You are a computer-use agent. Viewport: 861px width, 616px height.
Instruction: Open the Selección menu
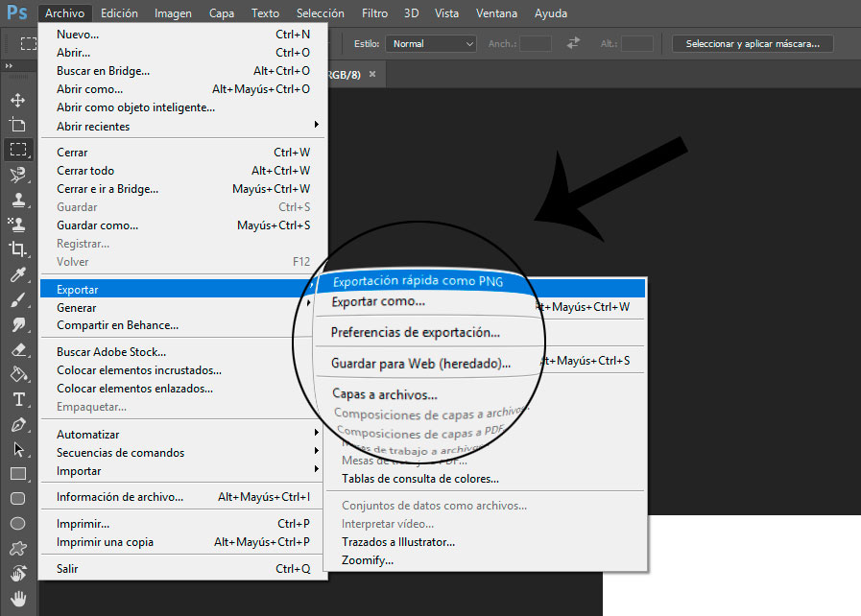[321, 13]
